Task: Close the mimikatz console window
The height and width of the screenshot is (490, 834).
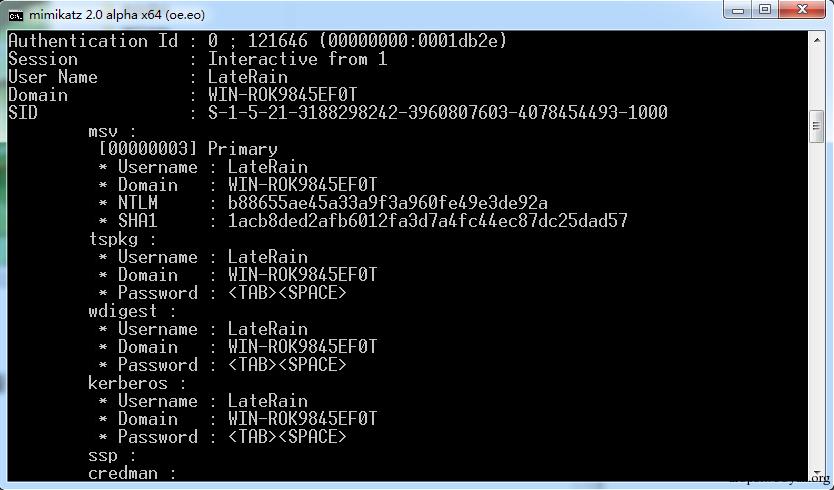Action: point(802,10)
